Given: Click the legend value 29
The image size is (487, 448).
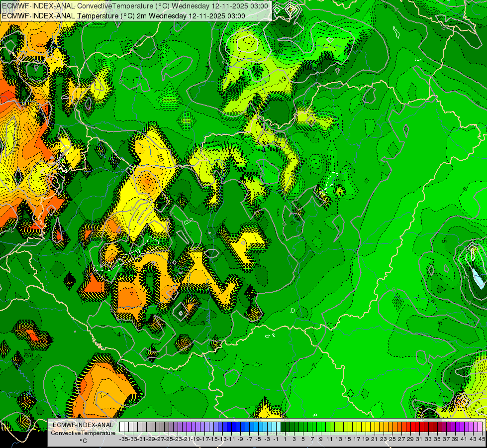Looking at the screenshot, I should 410,439.
